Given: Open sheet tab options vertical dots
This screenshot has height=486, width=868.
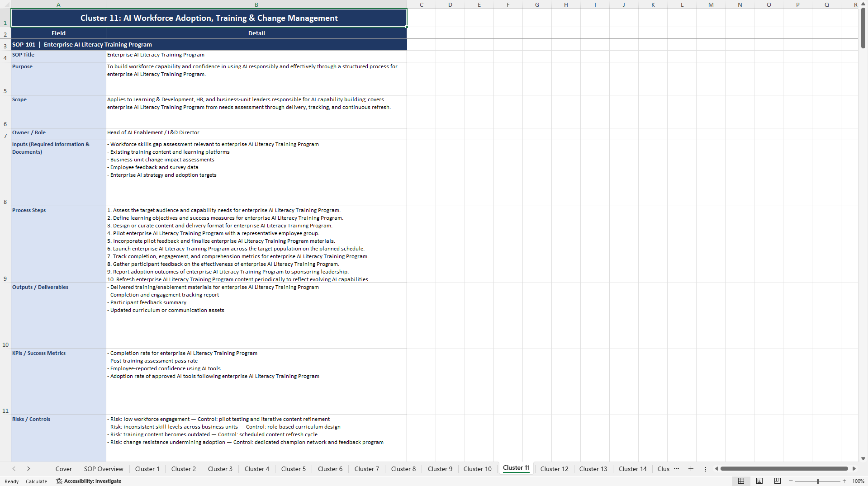Looking at the screenshot, I should tap(706, 469).
